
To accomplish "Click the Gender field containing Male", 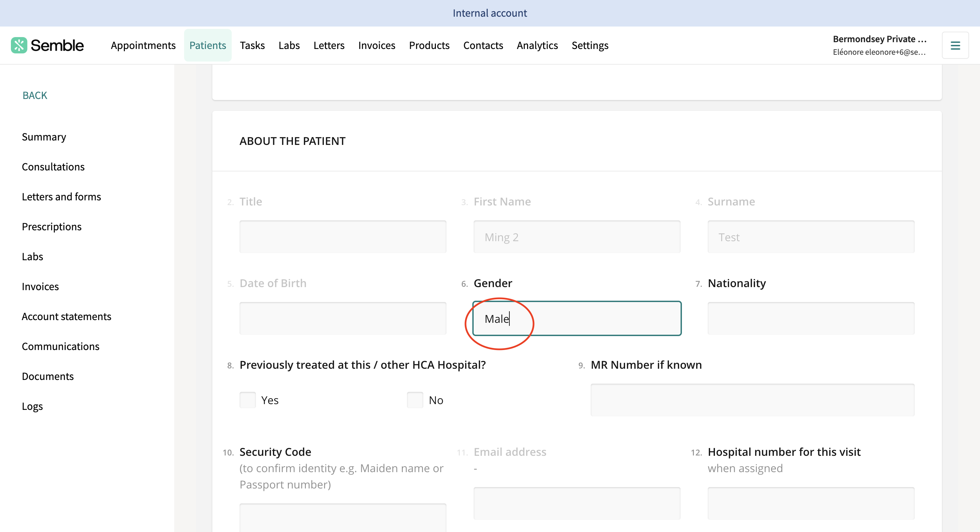I will tap(577, 318).
